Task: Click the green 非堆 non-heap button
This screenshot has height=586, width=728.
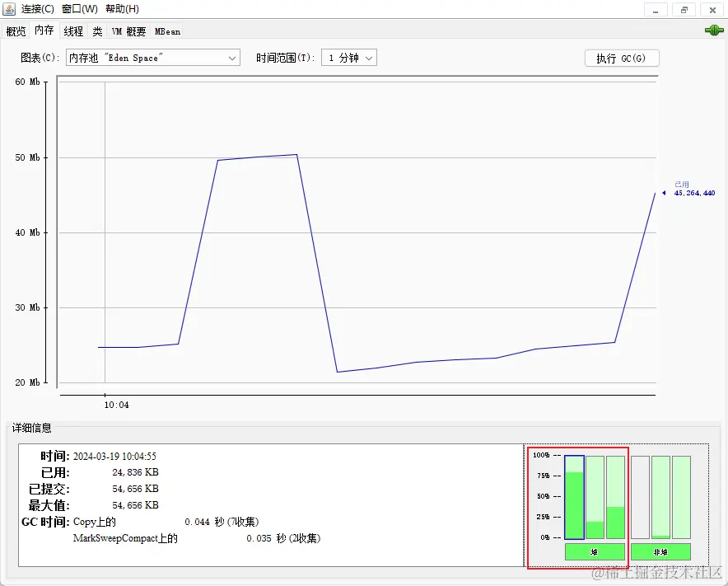Action: coord(660,552)
